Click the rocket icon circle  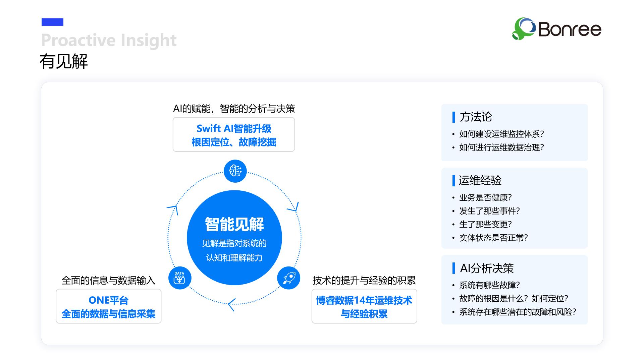[288, 278]
